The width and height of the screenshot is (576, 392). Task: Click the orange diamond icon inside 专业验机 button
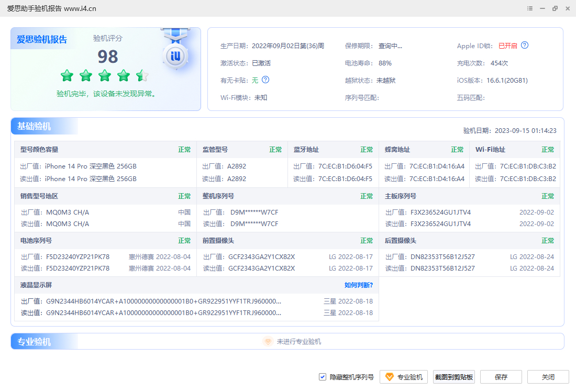pyautogui.click(x=390, y=377)
